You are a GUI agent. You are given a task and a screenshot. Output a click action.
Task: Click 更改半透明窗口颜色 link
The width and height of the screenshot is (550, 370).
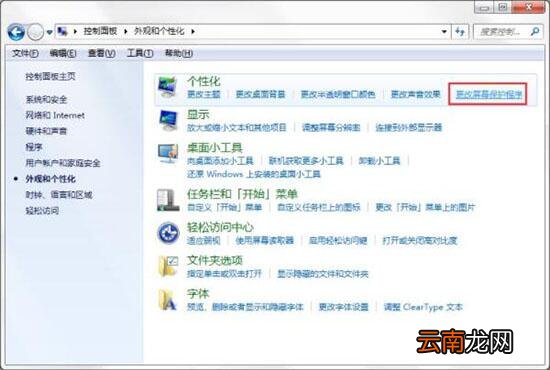tap(338, 94)
